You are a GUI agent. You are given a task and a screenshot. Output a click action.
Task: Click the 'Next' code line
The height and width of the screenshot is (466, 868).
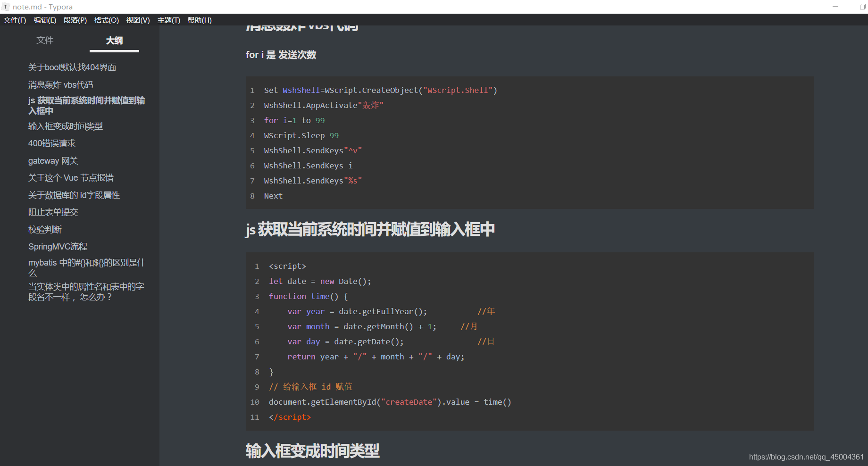[273, 196]
